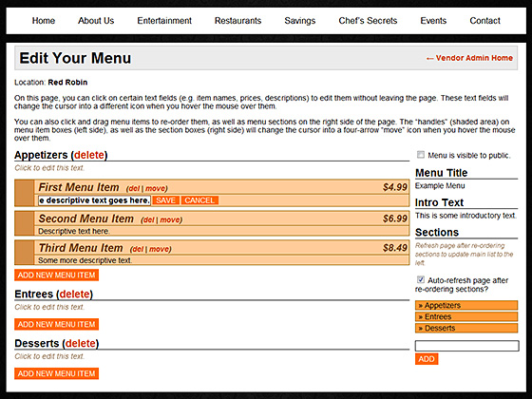Delete the Desserts section
Image resolution: width=532 pixels, height=399 pixels.
[x=81, y=343]
